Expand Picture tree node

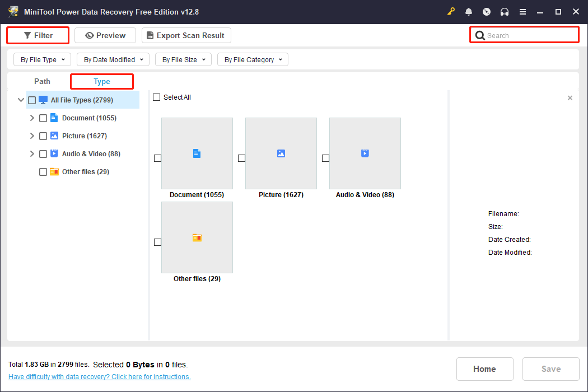tap(32, 136)
